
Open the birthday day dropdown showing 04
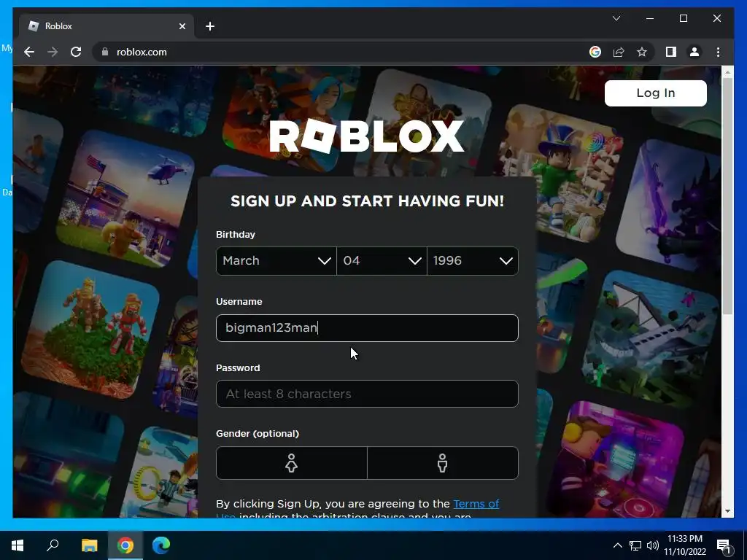tap(382, 261)
